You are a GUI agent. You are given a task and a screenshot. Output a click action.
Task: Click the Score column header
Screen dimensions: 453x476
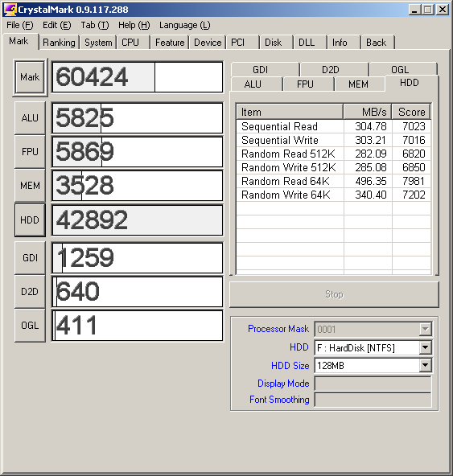(411, 112)
